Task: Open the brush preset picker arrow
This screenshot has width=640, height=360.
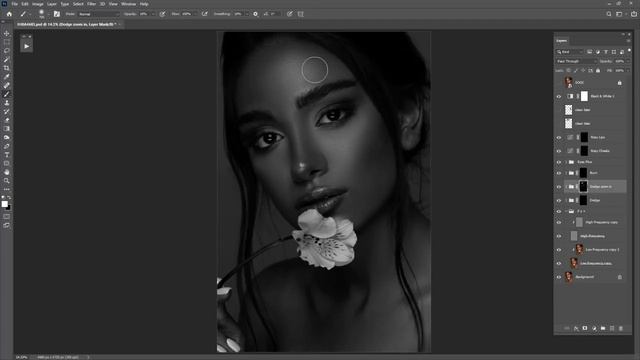Action: click(x=48, y=14)
